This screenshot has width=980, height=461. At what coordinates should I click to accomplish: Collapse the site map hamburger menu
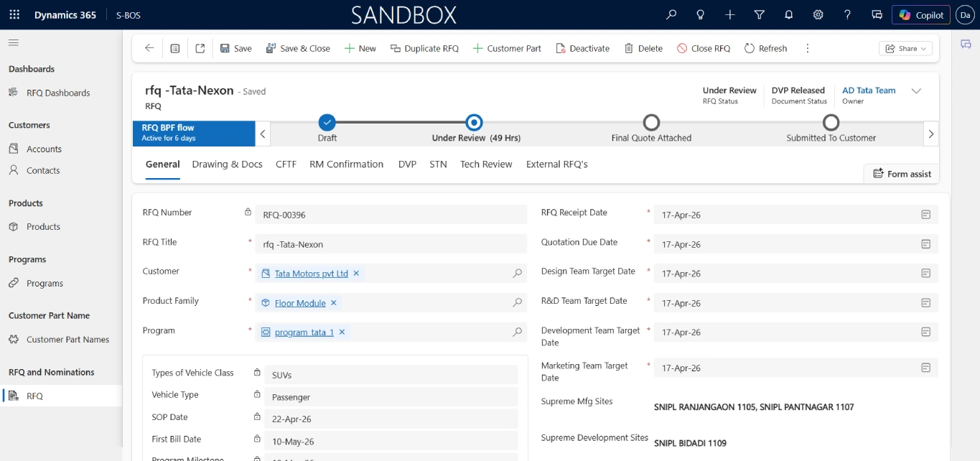pyautogui.click(x=13, y=42)
